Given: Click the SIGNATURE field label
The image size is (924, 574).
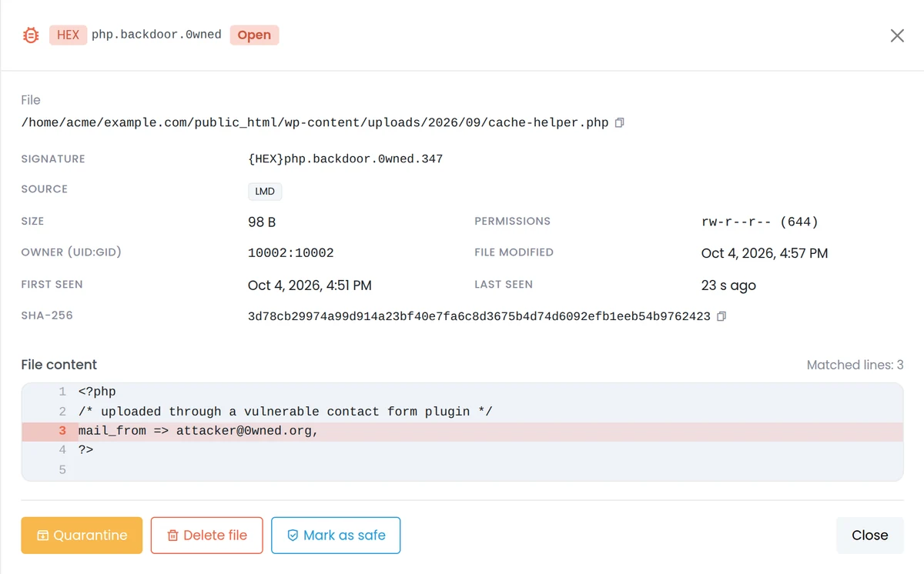Looking at the screenshot, I should [x=53, y=159].
